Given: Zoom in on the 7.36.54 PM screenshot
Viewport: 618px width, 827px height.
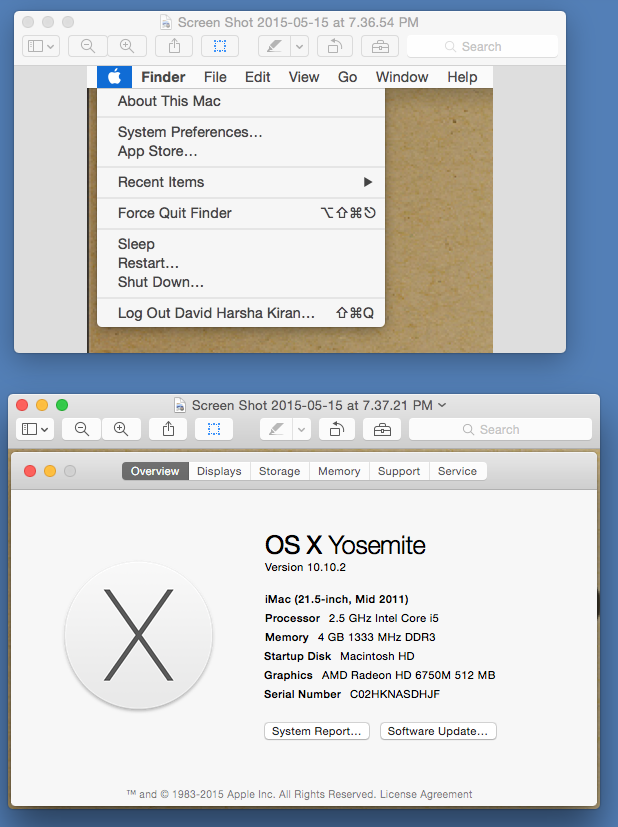Looking at the screenshot, I should [x=126, y=46].
